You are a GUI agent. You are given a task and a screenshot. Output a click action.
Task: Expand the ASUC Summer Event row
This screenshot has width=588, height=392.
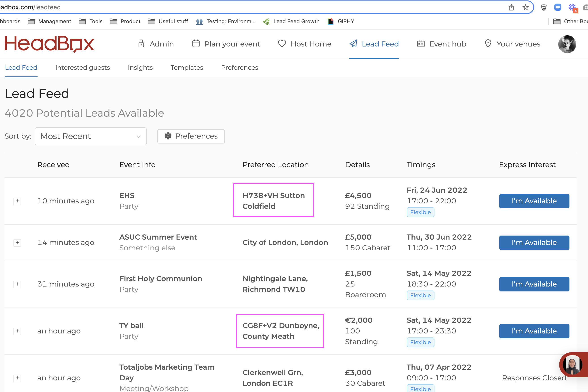pos(17,242)
